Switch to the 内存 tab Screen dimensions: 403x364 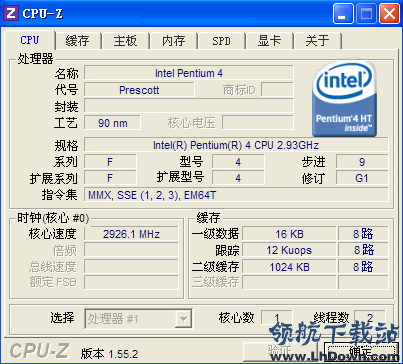point(173,41)
